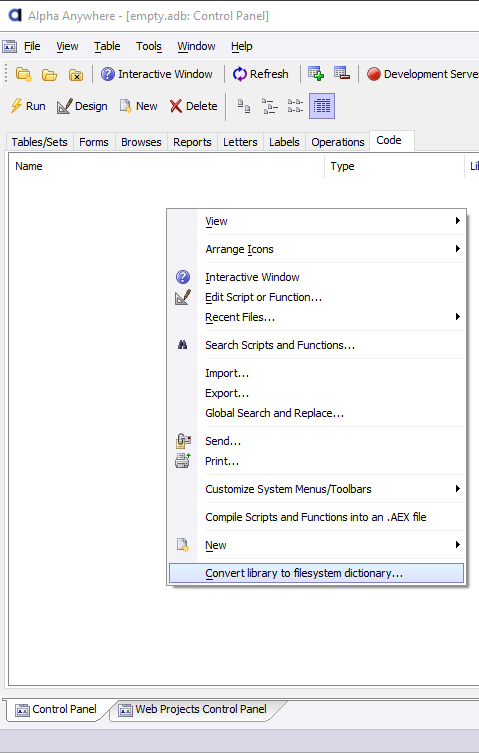Open the Tools menu
Viewport: 479px width, 753px height.
point(149,46)
